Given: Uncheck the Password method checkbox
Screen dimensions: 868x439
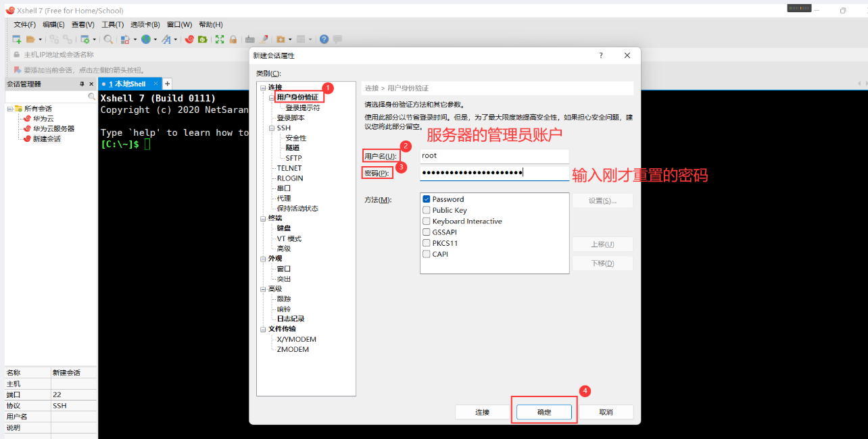Looking at the screenshot, I should tap(427, 199).
